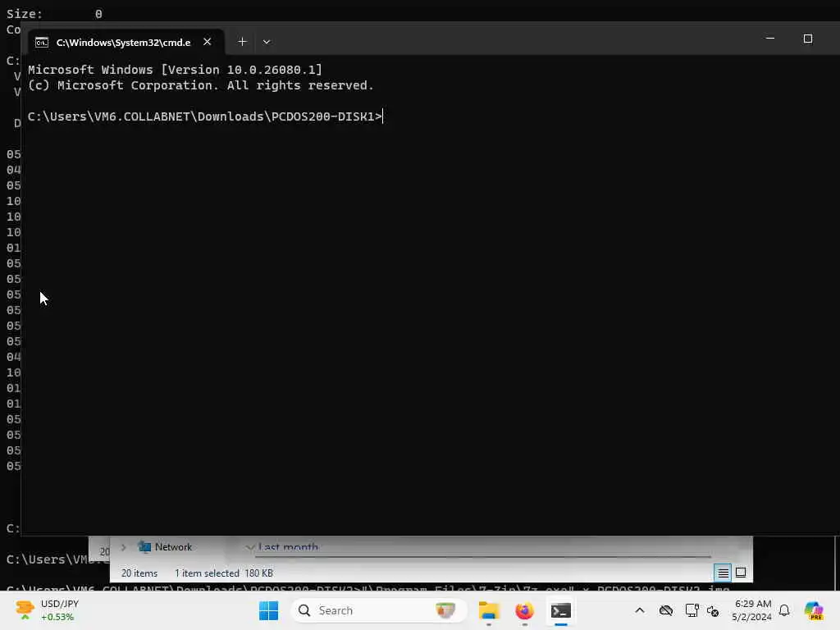Open the notifications bell
Image resolution: width=840 pixels, height=630 pixels.
784,610
